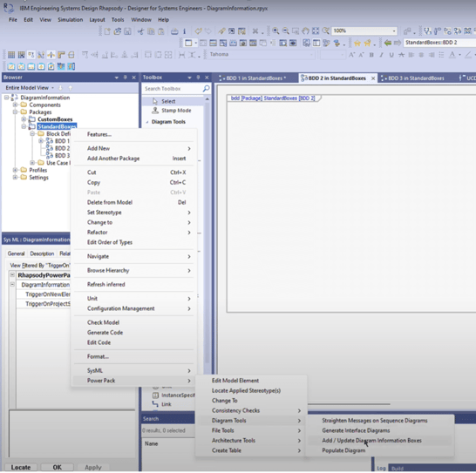Click Features... in context menu
Viewport: 476px width, 473px height.
(99, 134)
